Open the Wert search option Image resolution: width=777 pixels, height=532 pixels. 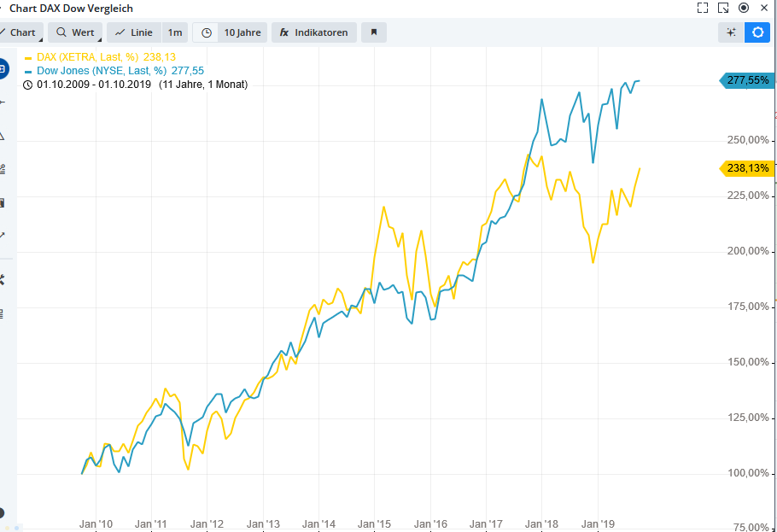point(74,32)
